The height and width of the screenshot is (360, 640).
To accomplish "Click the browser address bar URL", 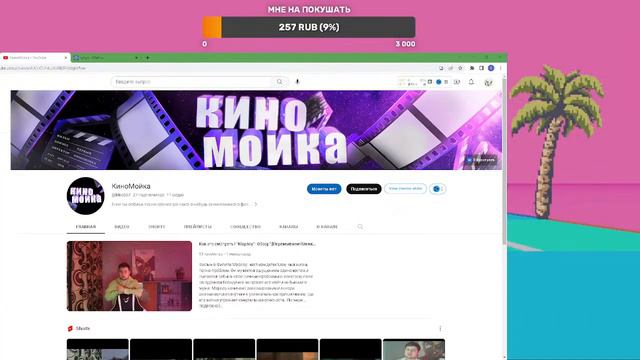I will 43,68.
